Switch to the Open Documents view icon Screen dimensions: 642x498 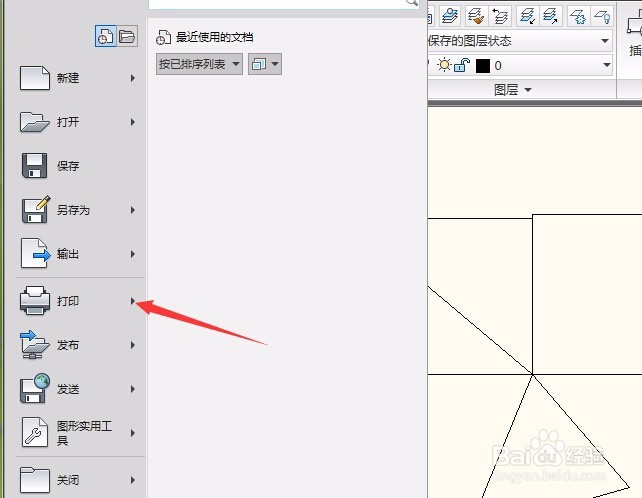[x=127, y=36]
